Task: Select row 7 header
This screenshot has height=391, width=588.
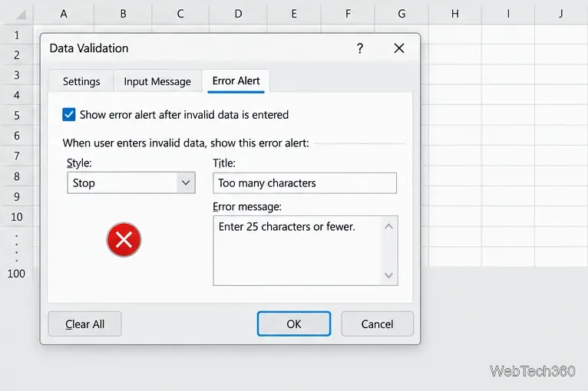Action: [17, 156]
